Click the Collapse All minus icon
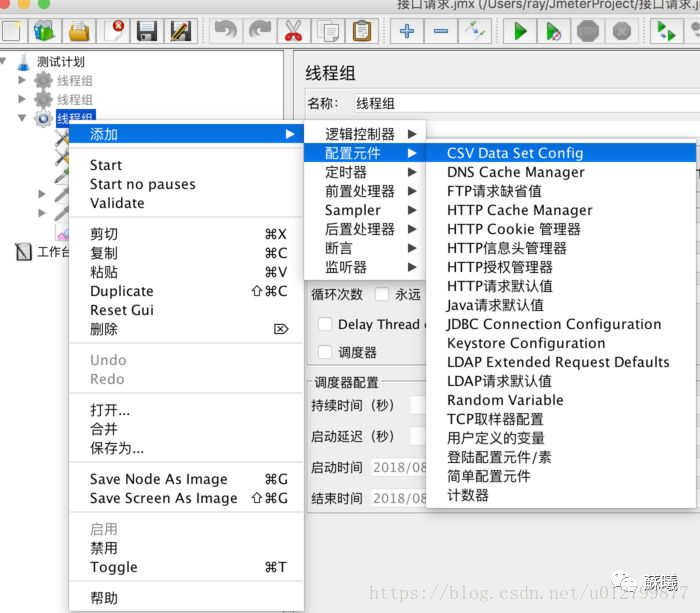 coord(441,31)
